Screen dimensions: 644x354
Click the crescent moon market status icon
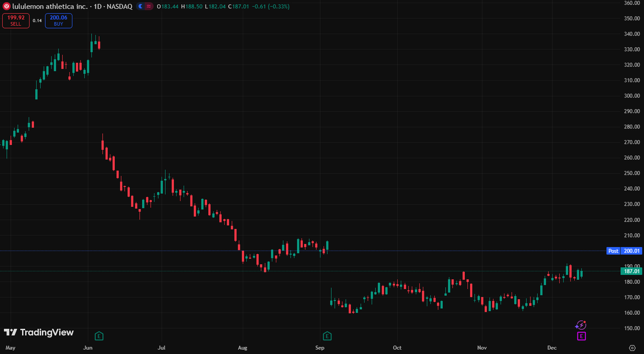coord(141,6)
